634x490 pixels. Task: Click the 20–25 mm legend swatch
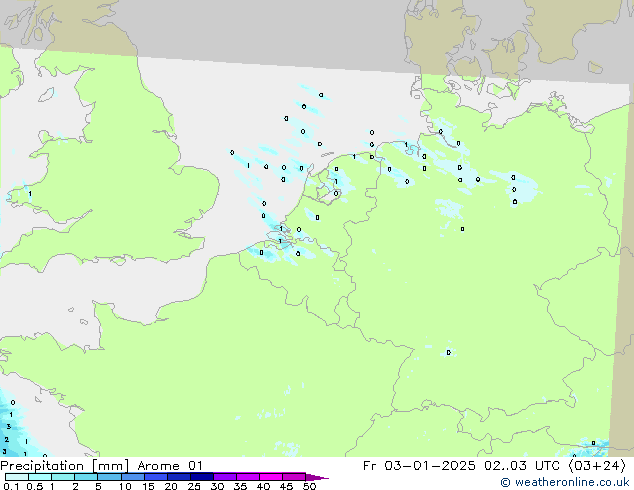click(x=179, y=477)
